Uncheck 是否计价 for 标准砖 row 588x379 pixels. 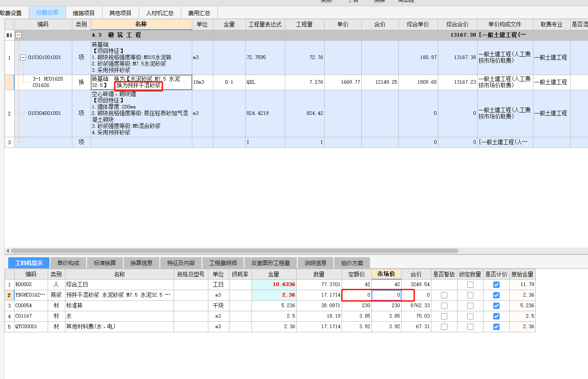(x=496, y=306)
